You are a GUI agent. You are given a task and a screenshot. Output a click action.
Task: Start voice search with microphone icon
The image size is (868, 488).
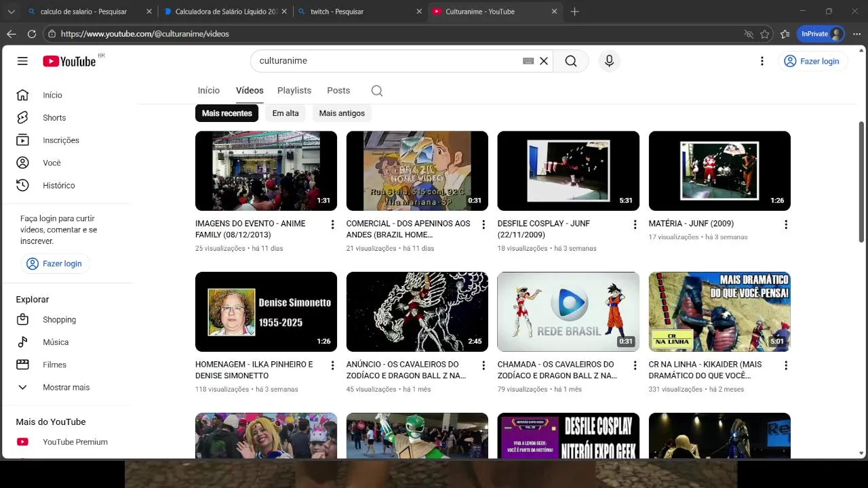pos(609,61)
